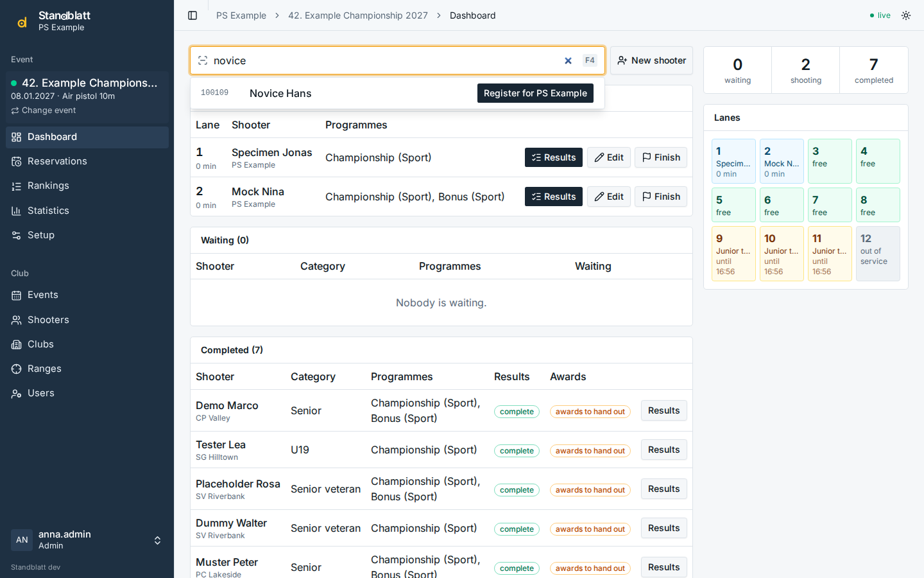Edit Mock Nina's lane entry
The height and width of the screenshot is (578, 924).
click(x=609, y=197)
